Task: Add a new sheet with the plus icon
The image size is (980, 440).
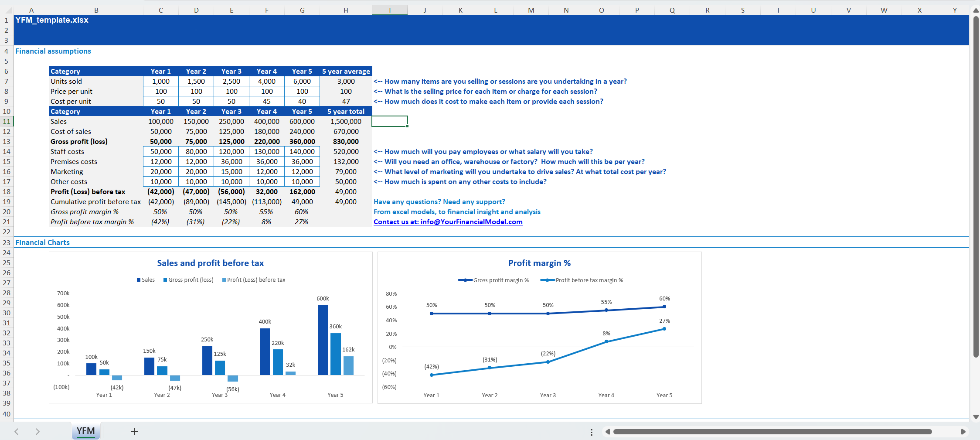Action: 134,431
